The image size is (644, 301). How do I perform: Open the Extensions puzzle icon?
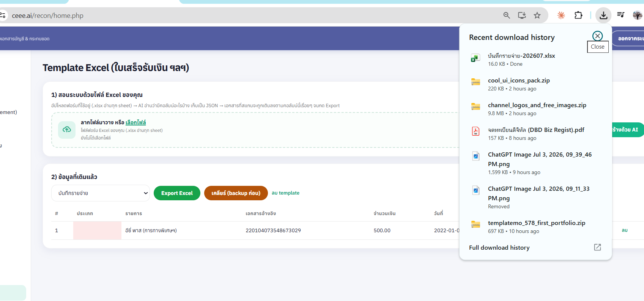tap(578, 15)
